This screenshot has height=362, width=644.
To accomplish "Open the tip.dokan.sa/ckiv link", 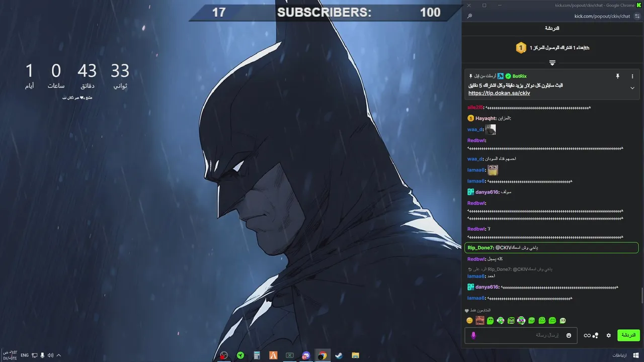I will pos(499,93).
